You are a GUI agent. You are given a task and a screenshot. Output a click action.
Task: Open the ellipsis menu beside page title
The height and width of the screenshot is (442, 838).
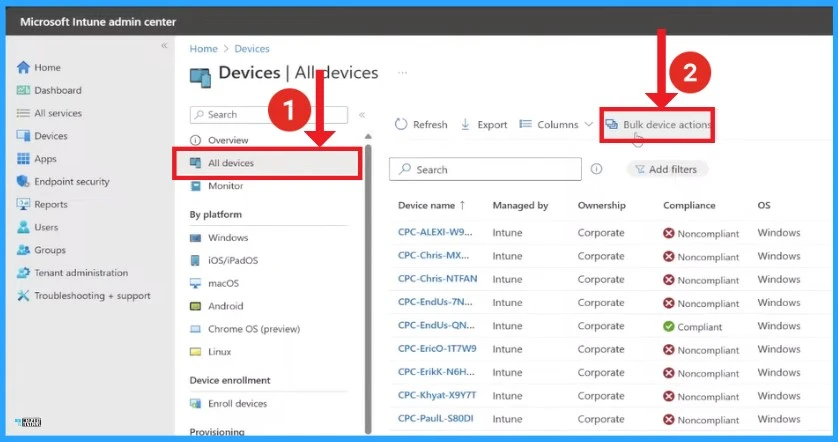point(402,73)
